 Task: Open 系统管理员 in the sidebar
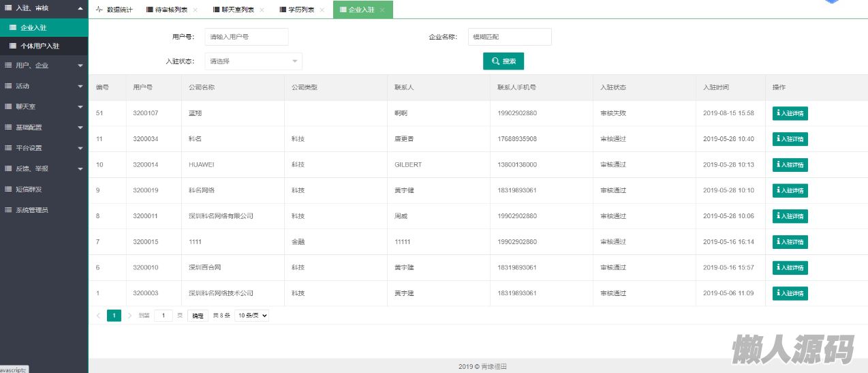pos(32,210)
